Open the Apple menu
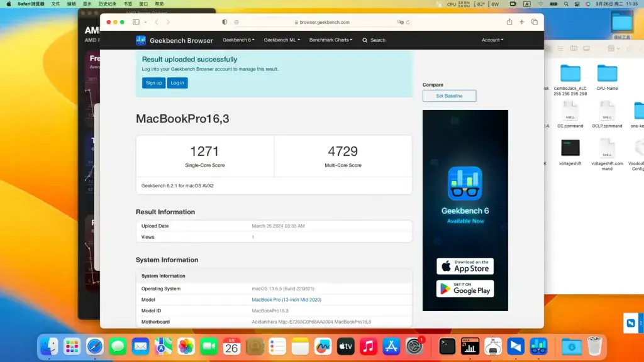 coord(9,4)
